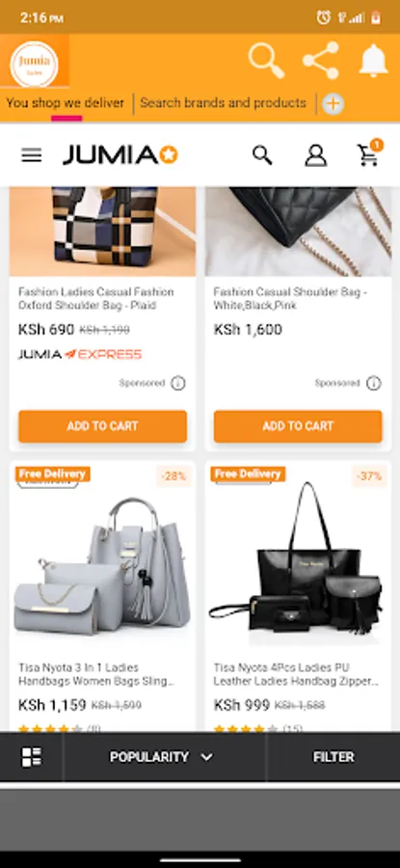Open notifications bell icon
The width and height of the screenshot is (400, 868).
373,60
